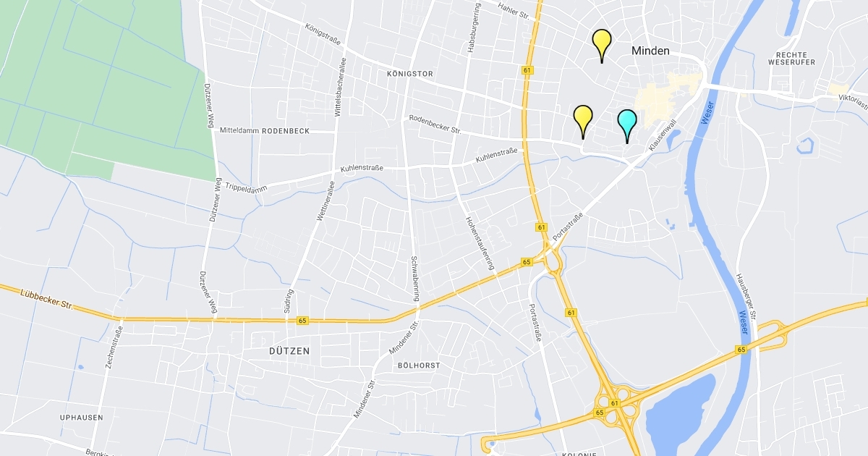The width and height of the screenshot is (868, 456).
Task: Click the 61 shield at motorway interchange
Action: (x=614, y=403)
